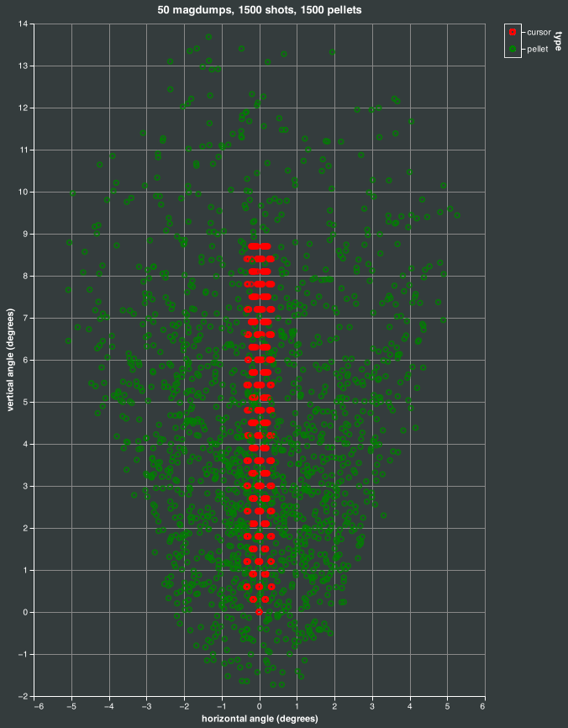Screen dimensions: 568x728
Task: Click the y-axis tick label 4
Action: [26, 445]
